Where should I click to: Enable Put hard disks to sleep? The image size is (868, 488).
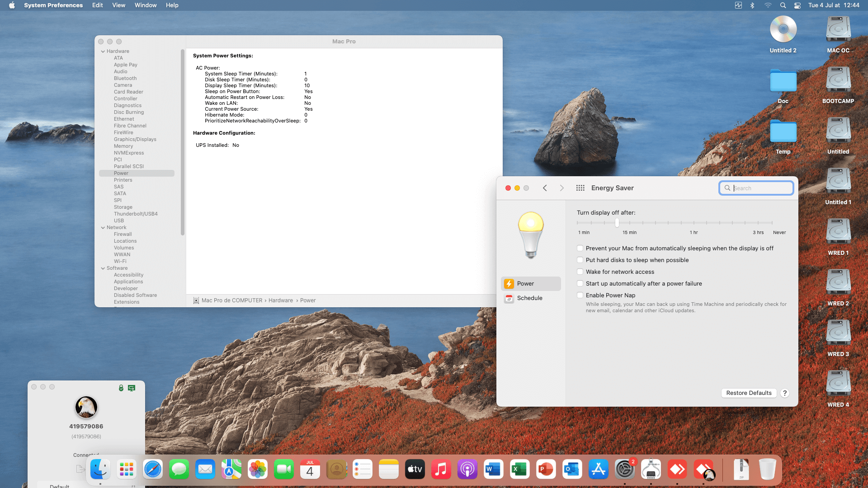(x=580, y=260)
